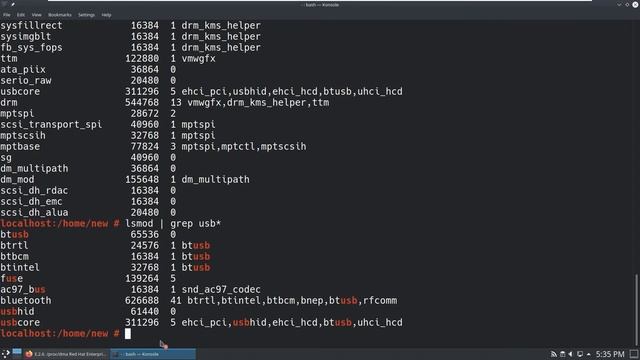The height and width of the screenshot is (360, 640).
Task: Click the 'fuse' module name
Action: point(11,278)
